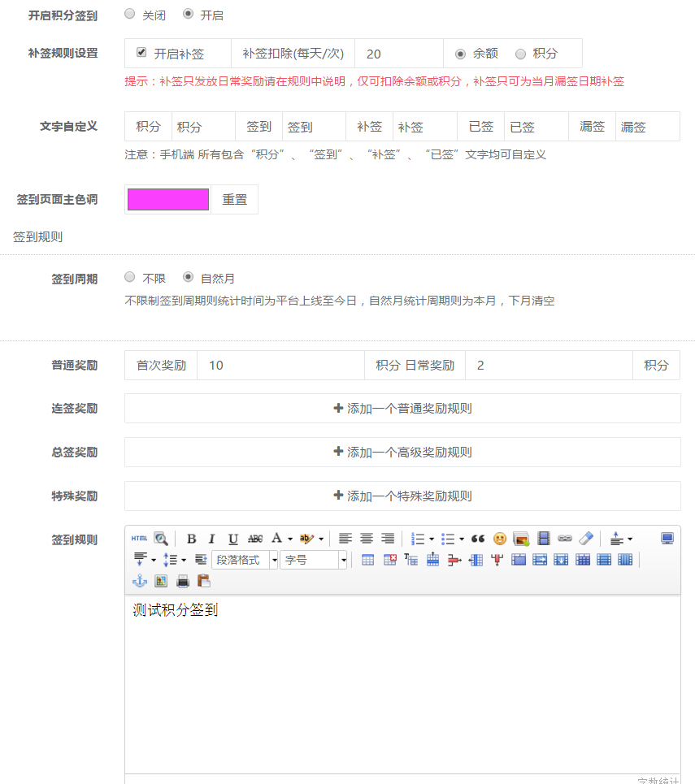This screenshot has height=784, width=695.
Task: Click the magenta color swatch for 签到页面主色调
Action: pos(167,199)
